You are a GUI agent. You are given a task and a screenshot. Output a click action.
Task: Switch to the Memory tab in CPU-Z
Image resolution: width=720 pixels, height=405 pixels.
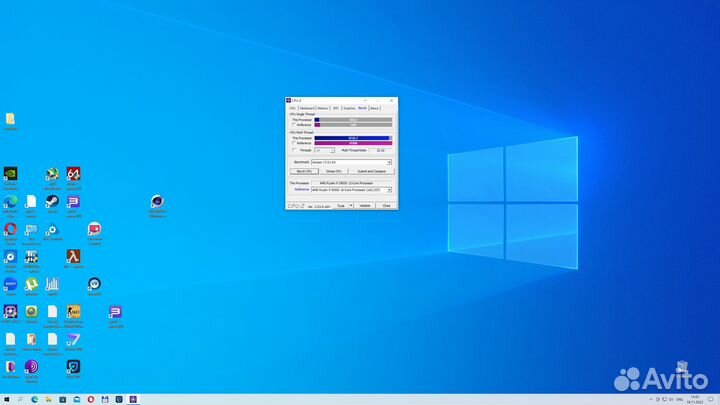coord(322,108)
